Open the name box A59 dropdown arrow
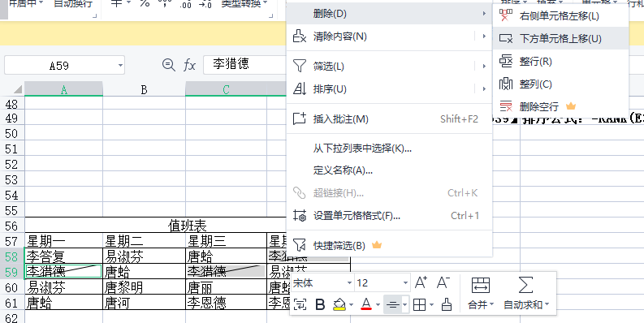This screenshot has height=323, width=644. [120, 65]
